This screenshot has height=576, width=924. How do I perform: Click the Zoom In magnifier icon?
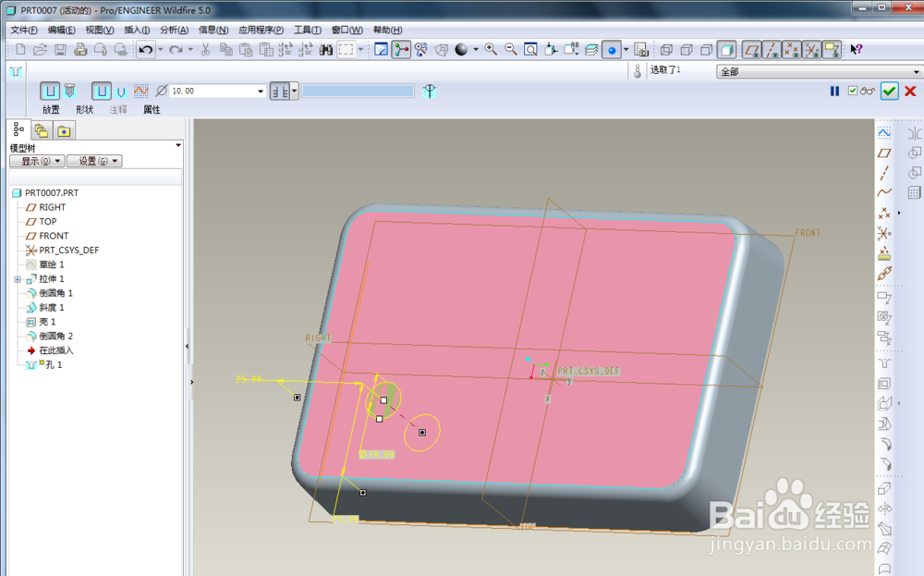click(x=490, y=49)
